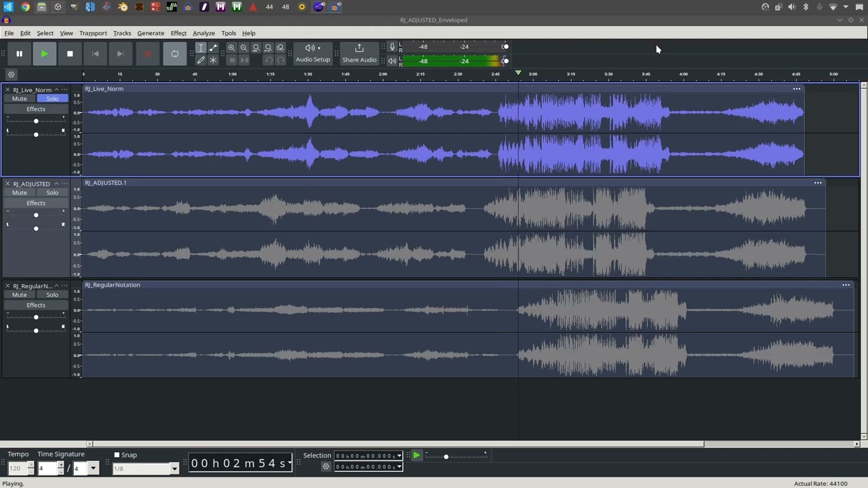The height and width of the screenshot is (488, 868).
Task: Mute the RJ_Live_Norm track
Action: tap(20, 99)
